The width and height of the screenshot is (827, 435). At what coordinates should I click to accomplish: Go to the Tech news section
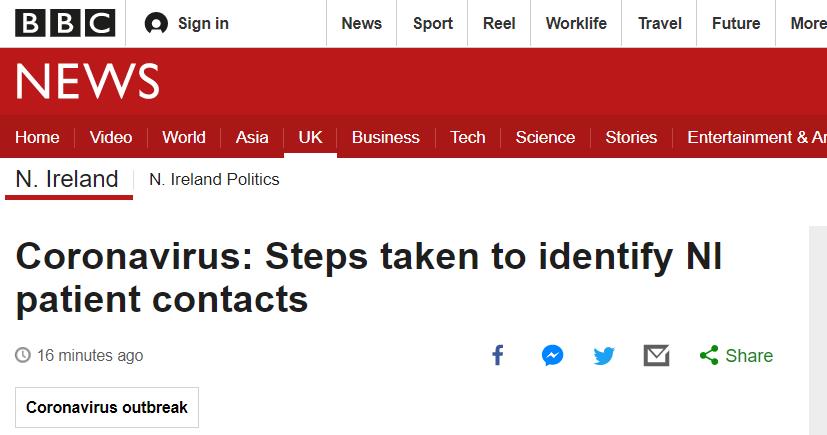pos(467,137)
